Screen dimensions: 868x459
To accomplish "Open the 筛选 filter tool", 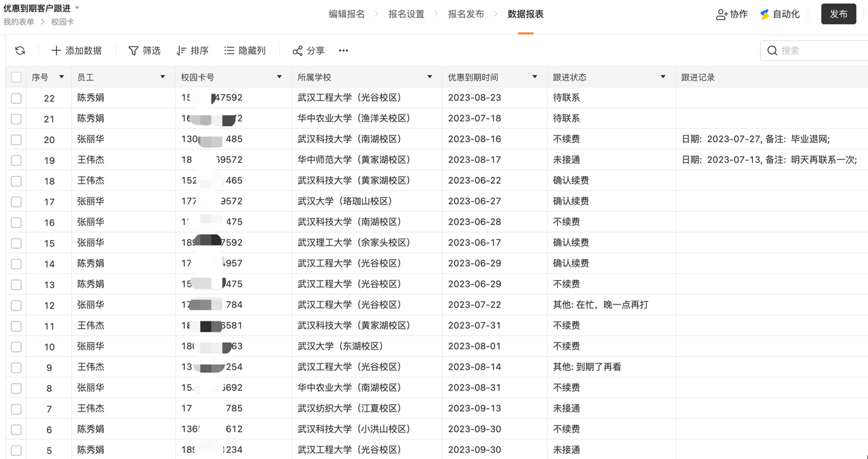I will [144, 51].
